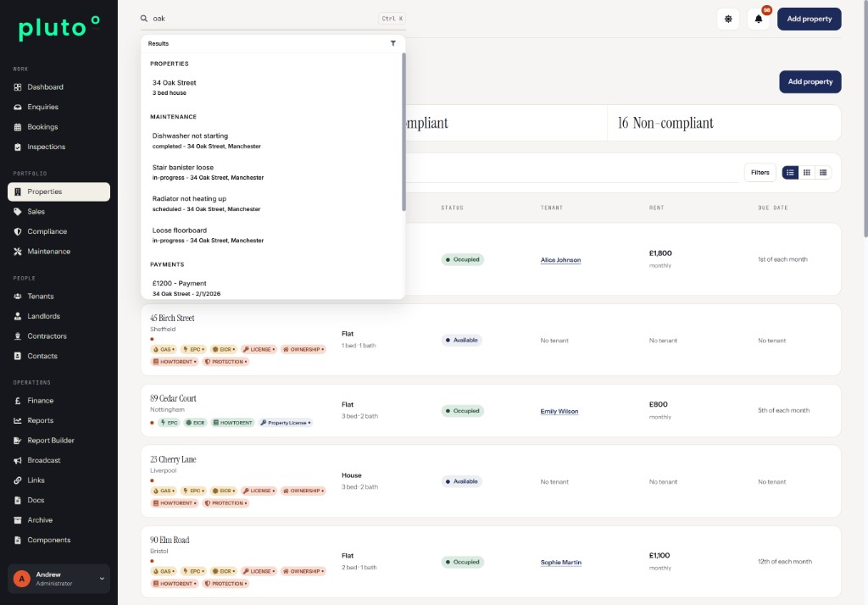This screenshot has width=868, height=605.
Task: Switch to detailed list view icon
Action: tap(790, 173)
